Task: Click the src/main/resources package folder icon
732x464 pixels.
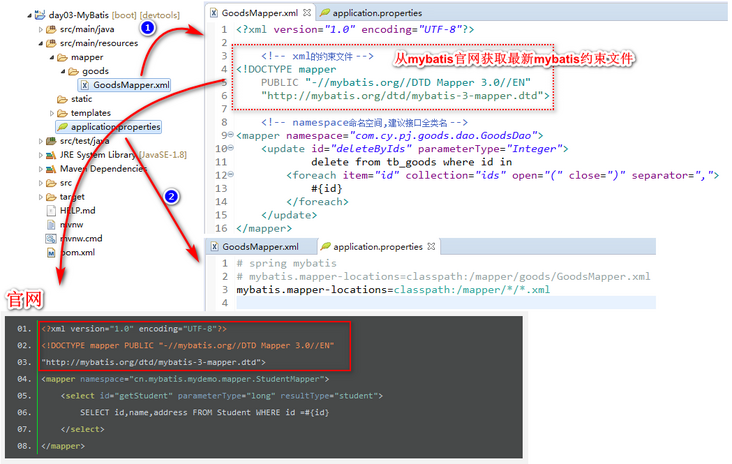Action: pos(51,43)
